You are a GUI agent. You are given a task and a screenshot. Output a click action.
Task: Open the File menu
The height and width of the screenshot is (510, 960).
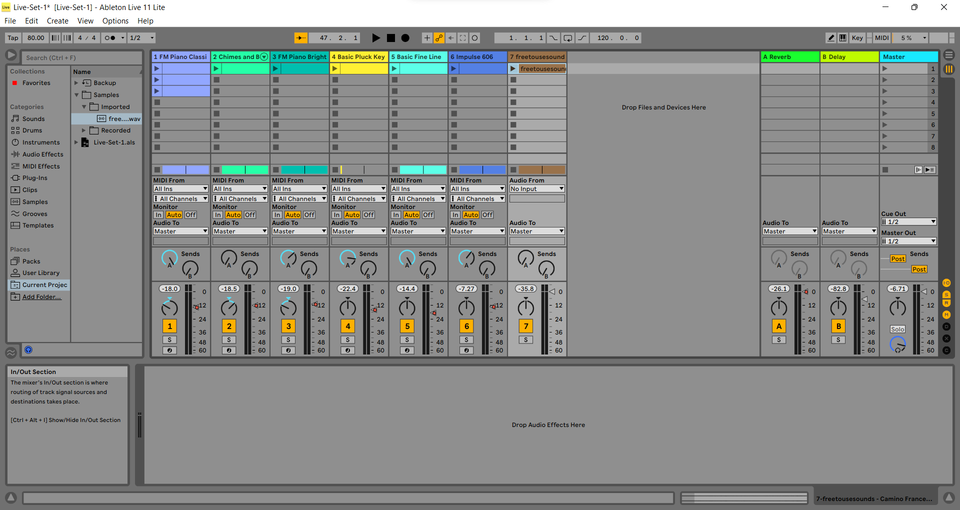(x=10, y=21)
